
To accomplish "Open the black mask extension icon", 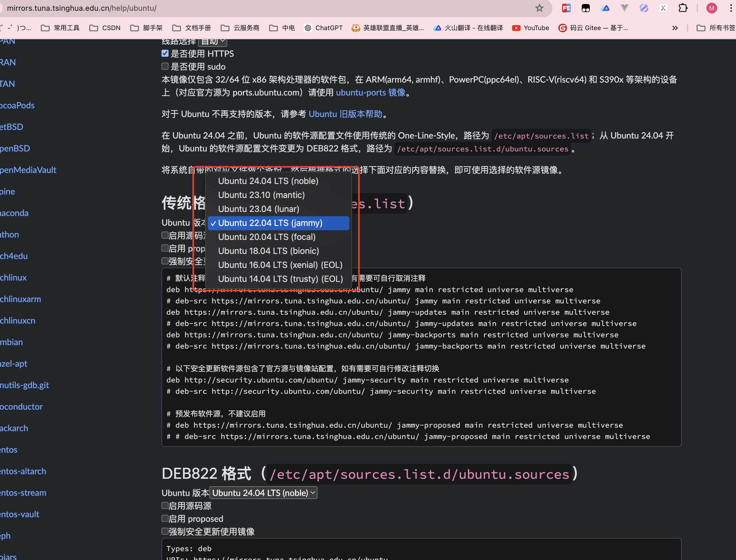I will click(x=586, y=8).
